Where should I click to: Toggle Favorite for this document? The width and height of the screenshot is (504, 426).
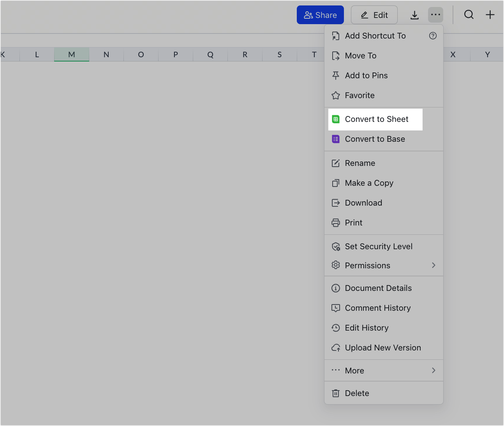[359, 95]
